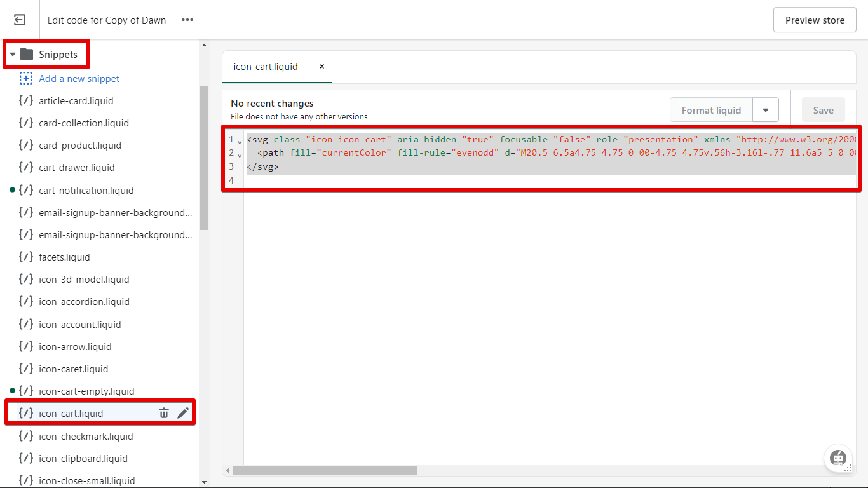Click the Format liquid button

711,111
